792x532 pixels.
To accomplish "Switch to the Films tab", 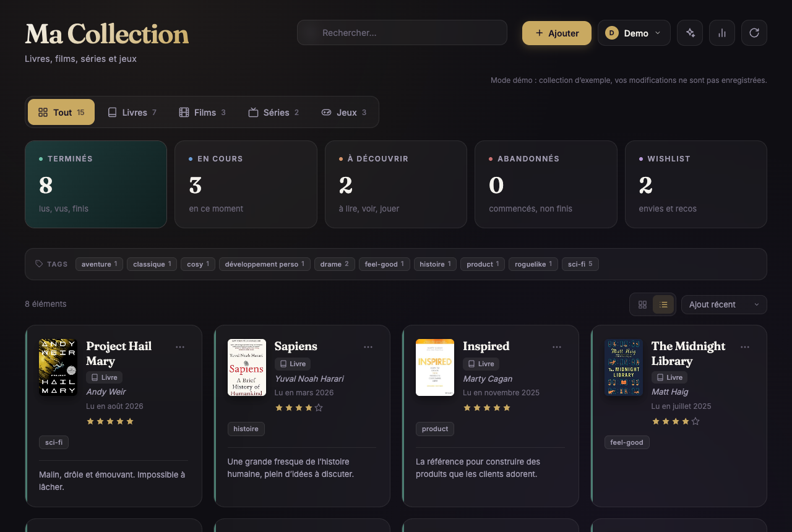I will point(202,112).
